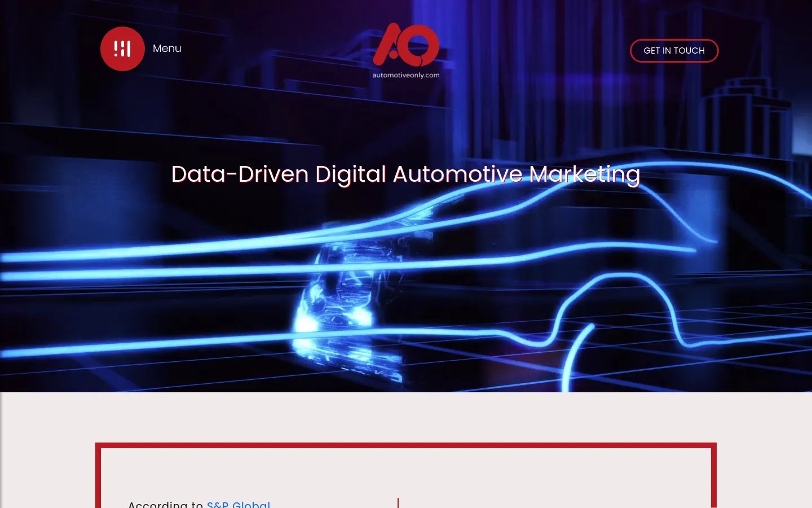Click the GET IN TOUCH button
This screenshot has width=812, height=508.
674,51
